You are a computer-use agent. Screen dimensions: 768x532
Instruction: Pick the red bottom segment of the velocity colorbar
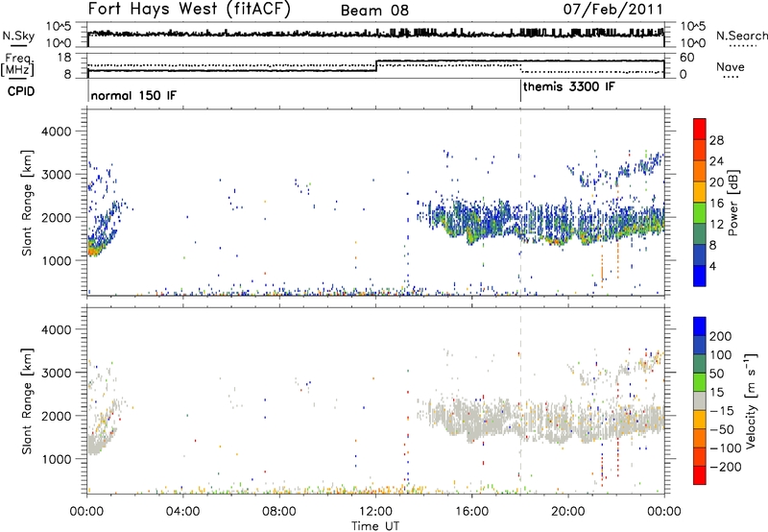tap(700, 475)
